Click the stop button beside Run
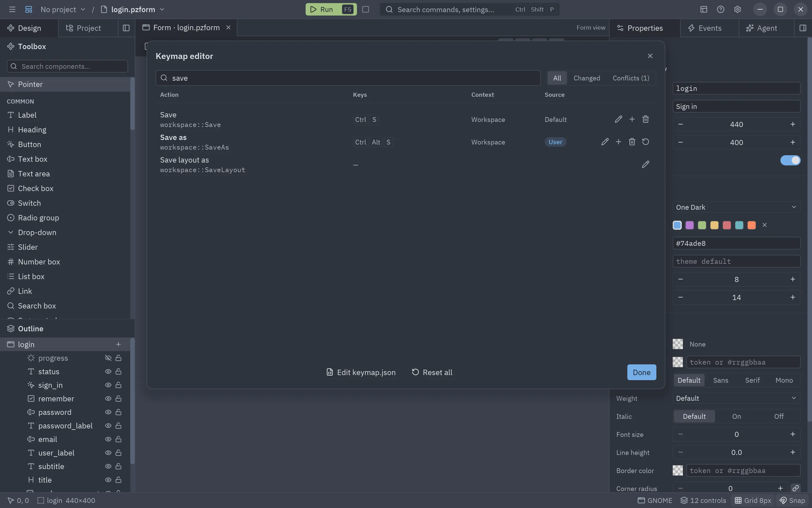 [x=366, y=9]
